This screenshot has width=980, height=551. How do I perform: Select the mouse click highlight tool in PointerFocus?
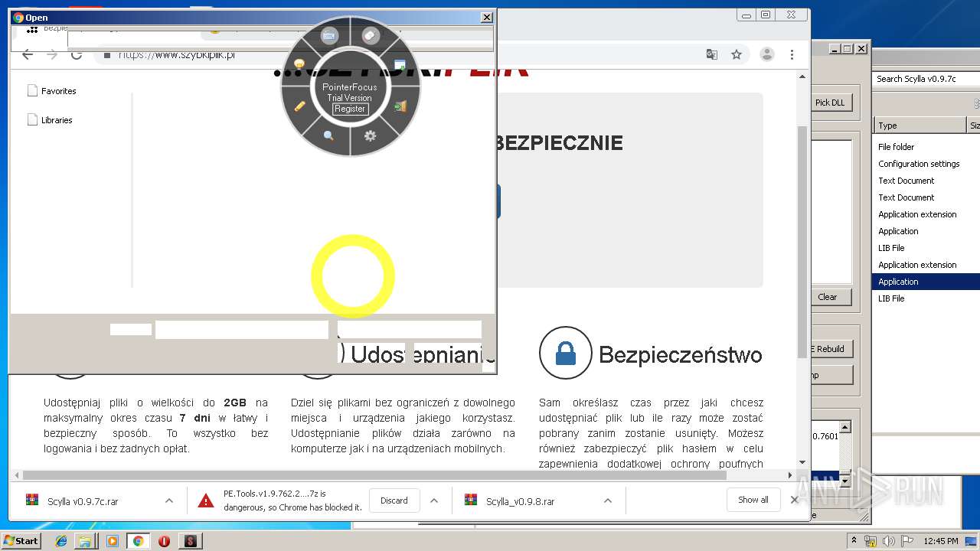371,35
